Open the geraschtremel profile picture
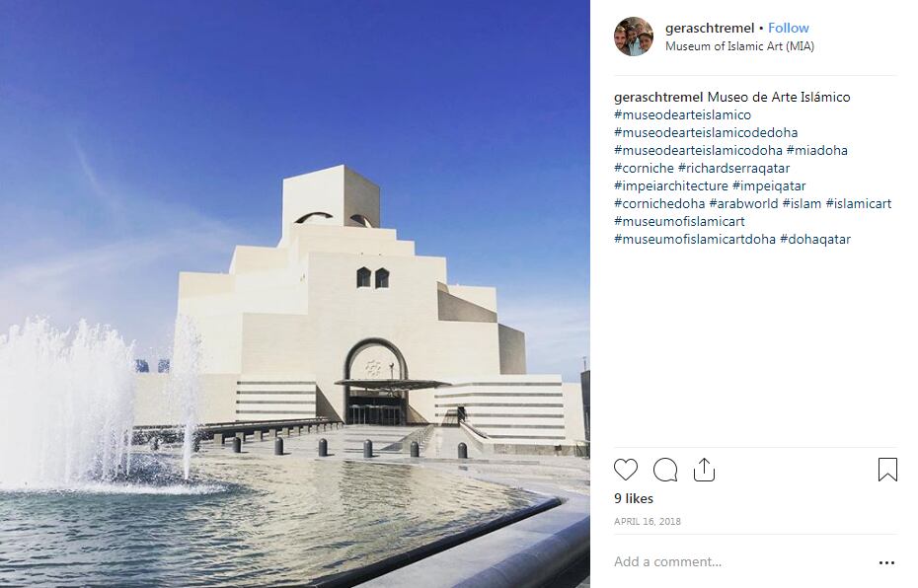This screenshot has height=588, width=918. tap(634, 37)
